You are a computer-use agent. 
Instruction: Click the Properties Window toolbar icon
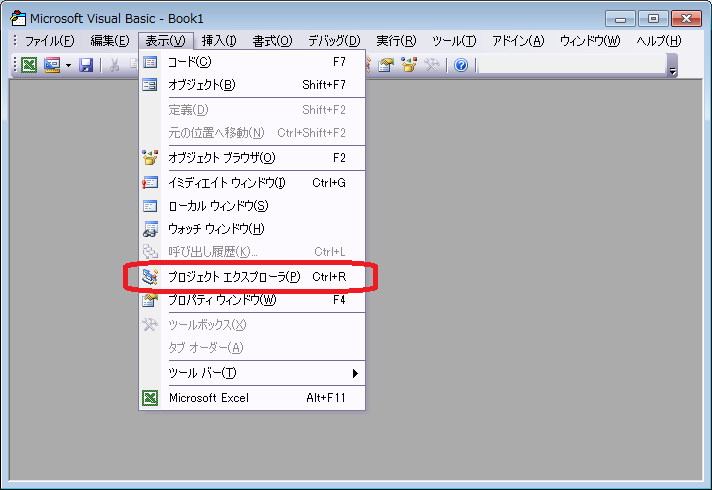pyautogui.click(x=386, y=65)
